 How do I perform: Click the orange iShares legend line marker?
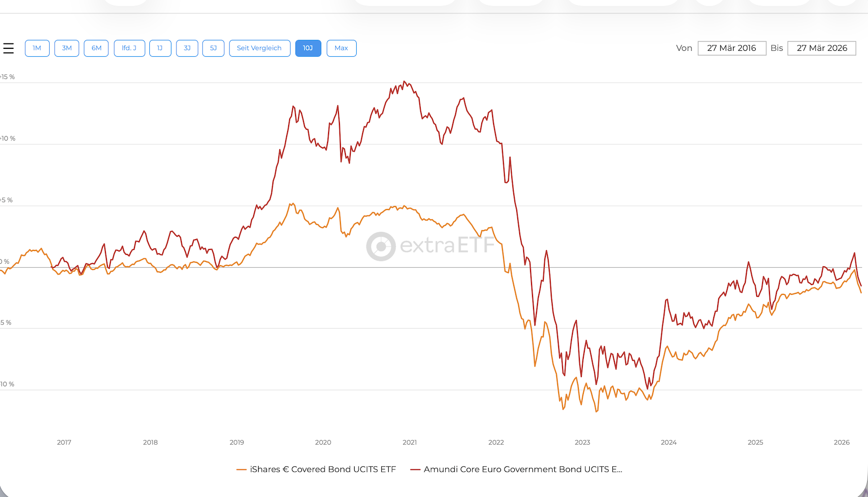coord(241,470)
